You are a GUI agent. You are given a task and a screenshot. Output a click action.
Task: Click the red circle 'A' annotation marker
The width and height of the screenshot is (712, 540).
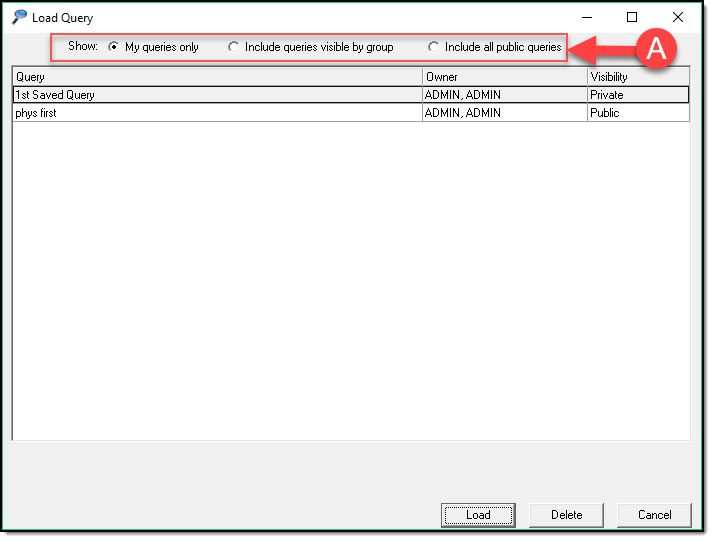coord(656,49)
